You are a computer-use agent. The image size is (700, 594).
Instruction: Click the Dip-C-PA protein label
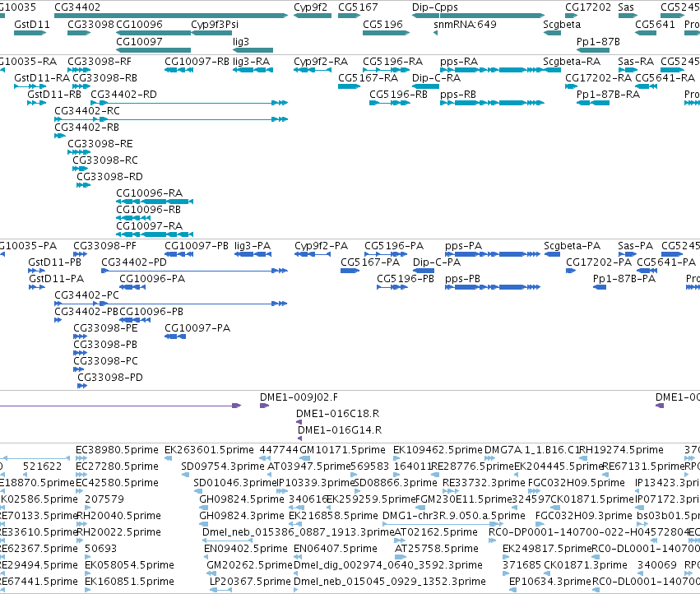click(437, 262)
